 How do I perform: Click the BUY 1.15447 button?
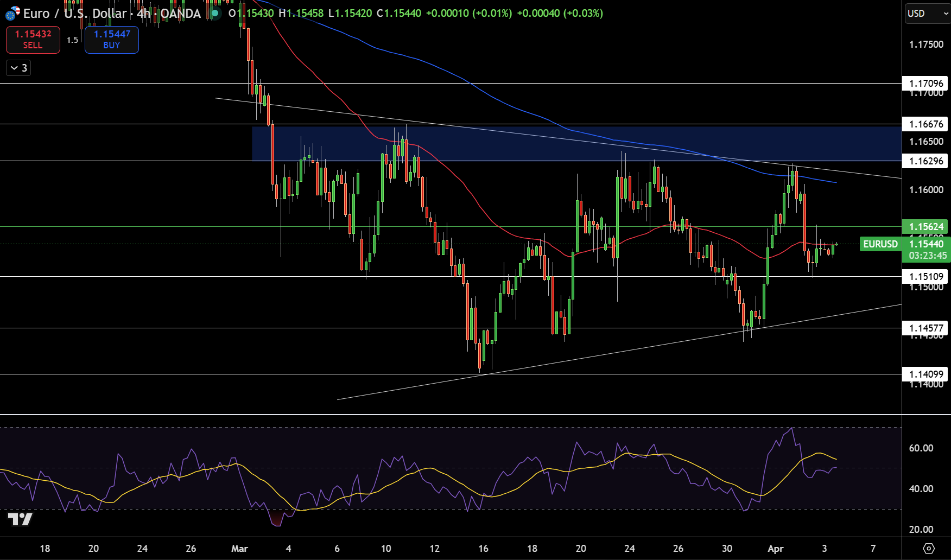point(112,40)
